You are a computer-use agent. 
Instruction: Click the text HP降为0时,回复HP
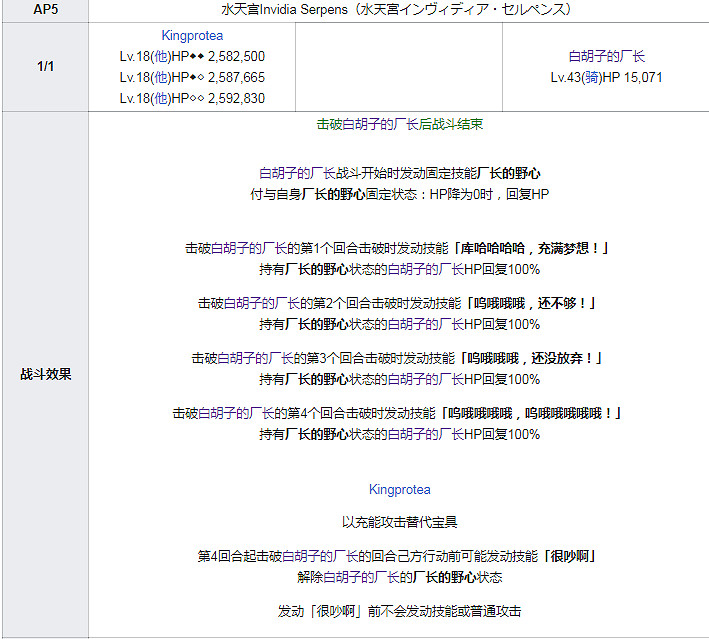(489, 194)
